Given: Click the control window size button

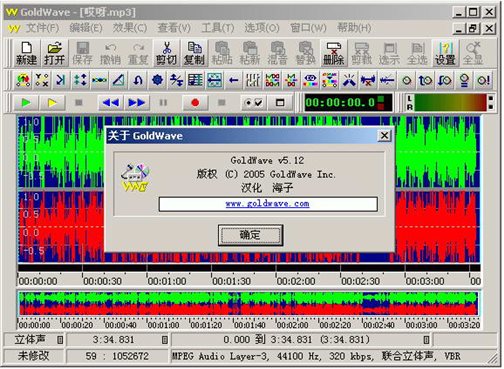Looking at the screenshot, I should pyautogui.click(x=280, y=103).
